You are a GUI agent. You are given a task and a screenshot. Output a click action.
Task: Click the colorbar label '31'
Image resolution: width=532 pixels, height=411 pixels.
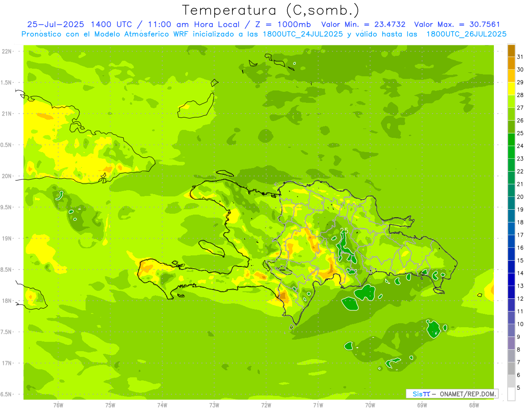coord(520,57)
